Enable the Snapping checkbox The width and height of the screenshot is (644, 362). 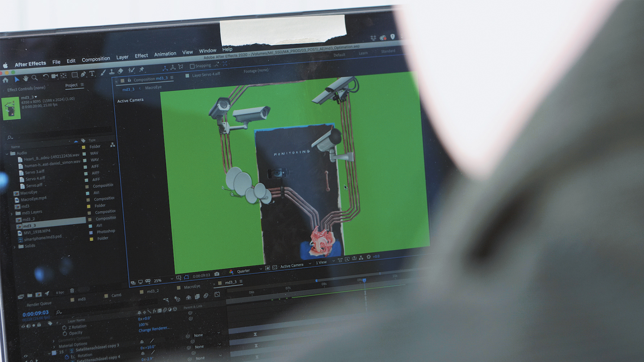click(x=192, y=66)
